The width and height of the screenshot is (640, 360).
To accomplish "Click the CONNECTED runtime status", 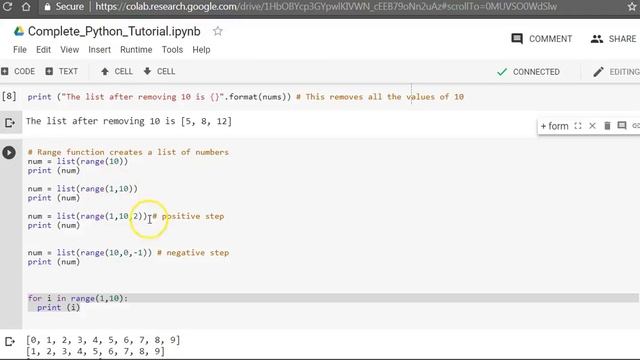I will (528, 72).
